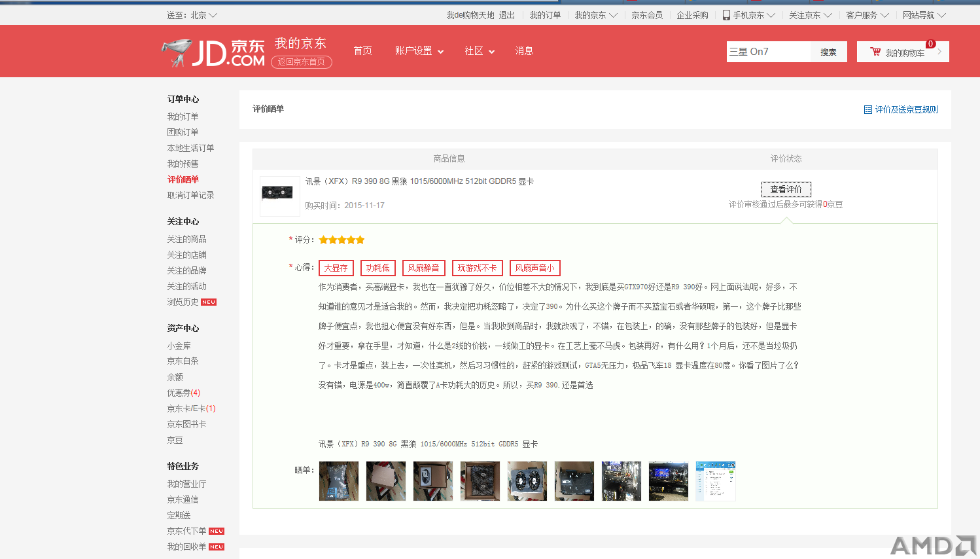This screenshot has width=980, height=559.
Task: Open the 账户设置 dropdown menu
Action: click(x=419, y=51)
